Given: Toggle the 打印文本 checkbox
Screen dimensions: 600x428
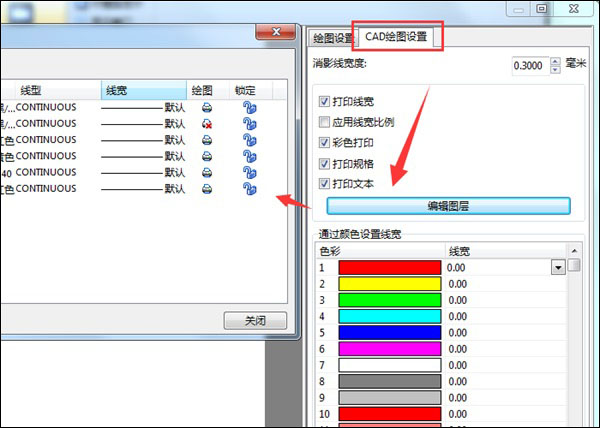Looking at the screenshot, I should coord(324,184).
